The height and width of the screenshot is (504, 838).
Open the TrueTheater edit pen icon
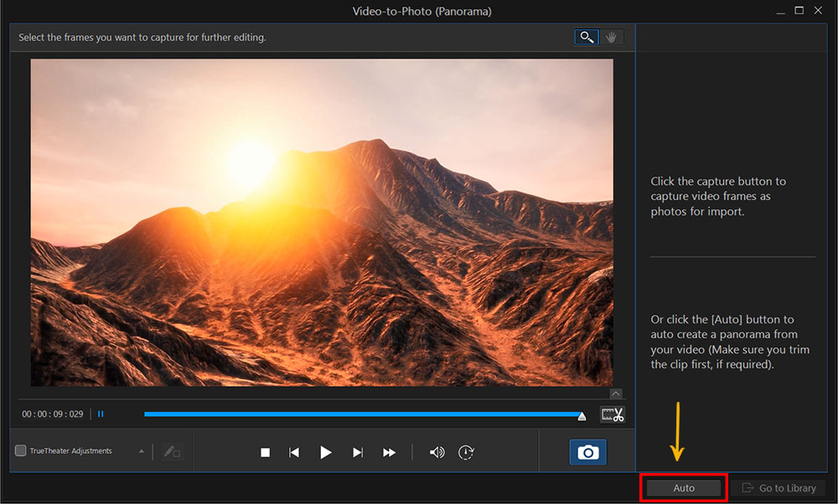pos(172,452)
